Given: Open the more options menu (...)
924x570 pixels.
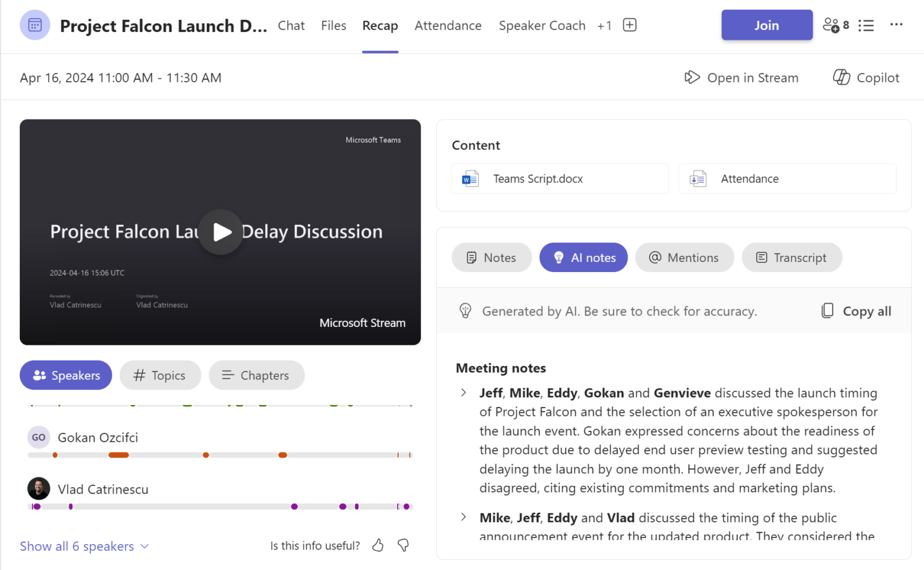Looking at the screenshot, I should pos(897,25).
